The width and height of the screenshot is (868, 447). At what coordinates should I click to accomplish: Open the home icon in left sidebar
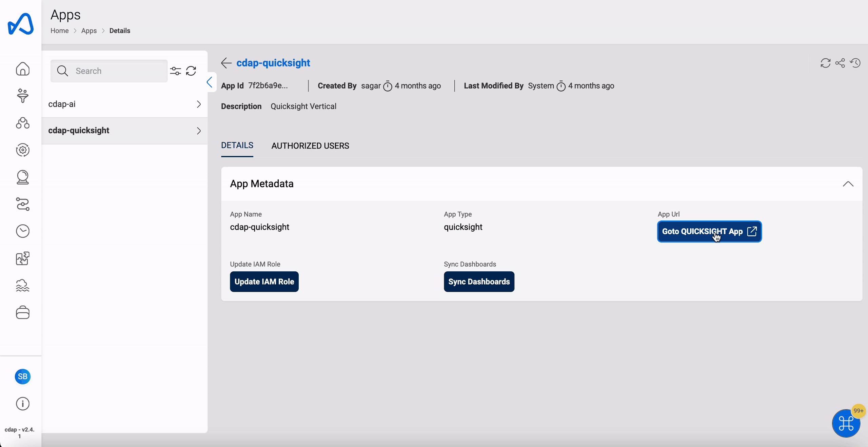click(x=23, y=69)
